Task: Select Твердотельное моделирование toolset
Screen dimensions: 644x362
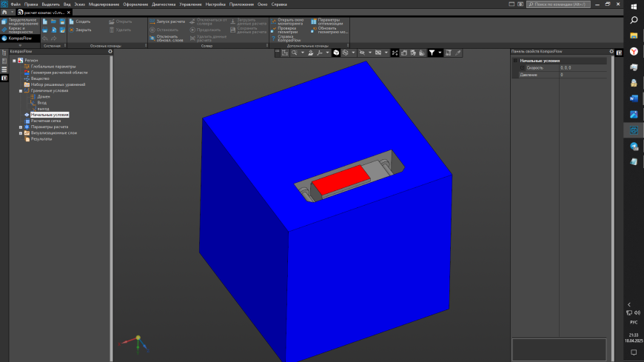Action: (x=20, y=21)
